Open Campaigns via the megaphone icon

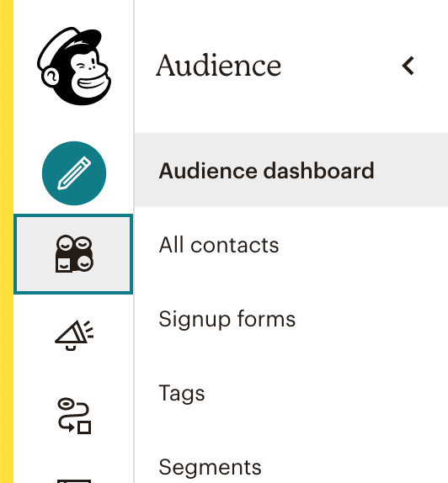(x=74, y=335)
